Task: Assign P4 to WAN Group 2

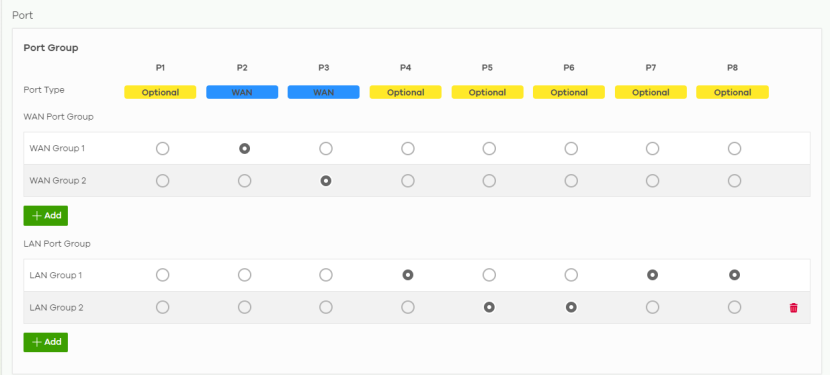Action: (408, 181)
